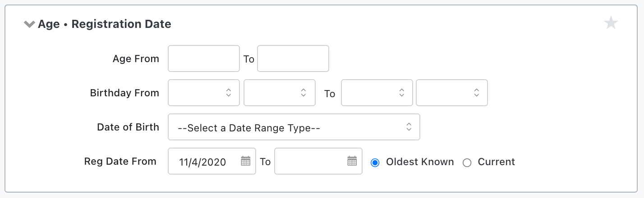Select the Current radio button
The width and height of the screenshot is (644, 198).
467,162
